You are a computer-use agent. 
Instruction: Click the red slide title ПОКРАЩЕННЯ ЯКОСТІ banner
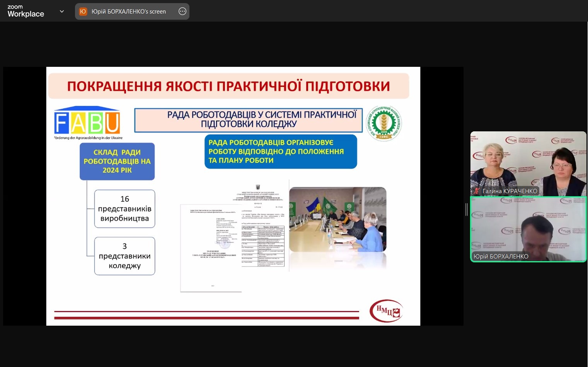(x=228, y=86)
